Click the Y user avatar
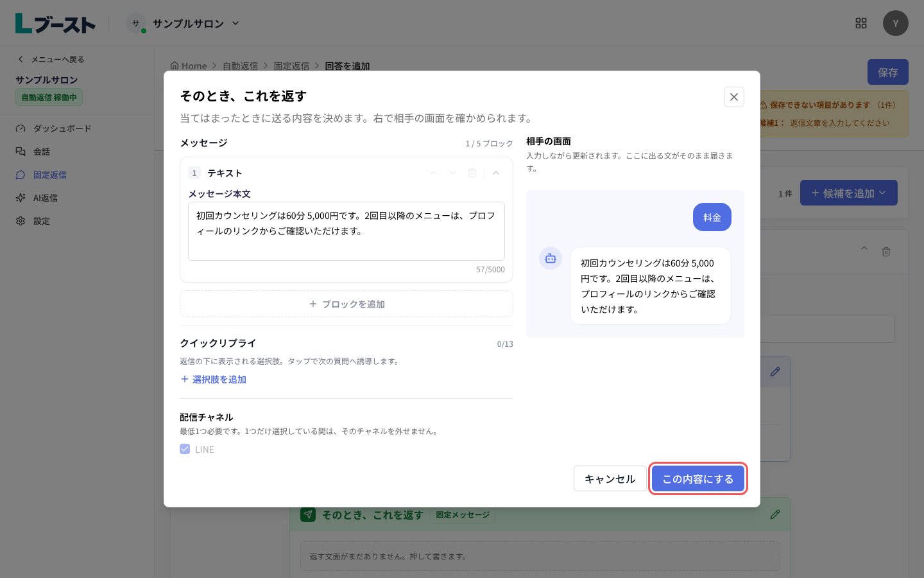 [896, 23]
